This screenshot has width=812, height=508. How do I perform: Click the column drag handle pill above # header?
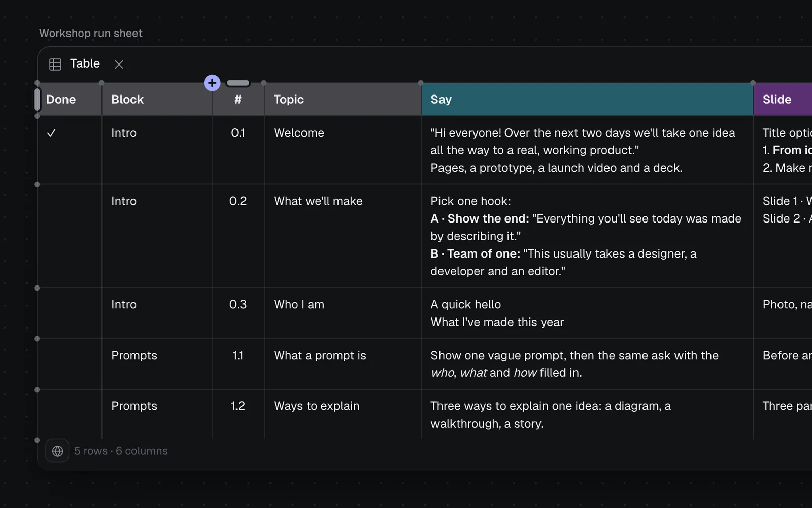(238, 83)
